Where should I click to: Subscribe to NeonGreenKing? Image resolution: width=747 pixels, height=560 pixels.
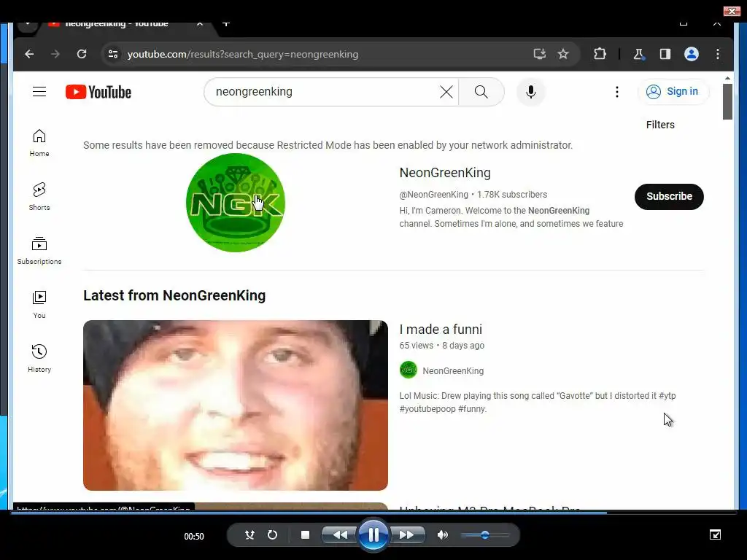pos(669,196)
